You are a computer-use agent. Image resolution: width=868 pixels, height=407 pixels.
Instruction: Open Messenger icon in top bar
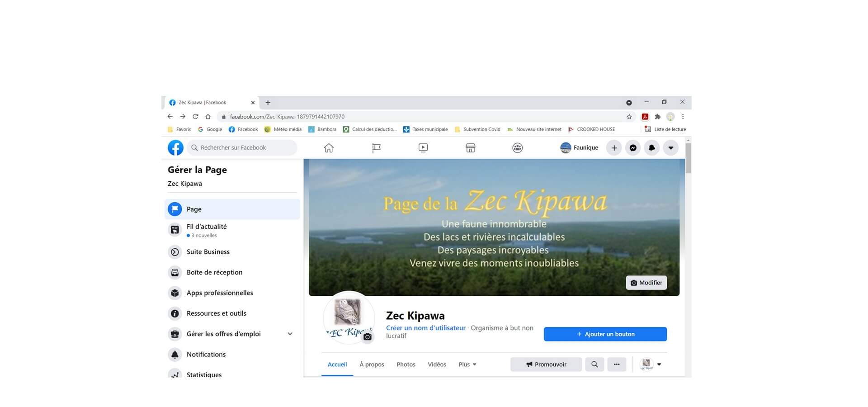633,148
